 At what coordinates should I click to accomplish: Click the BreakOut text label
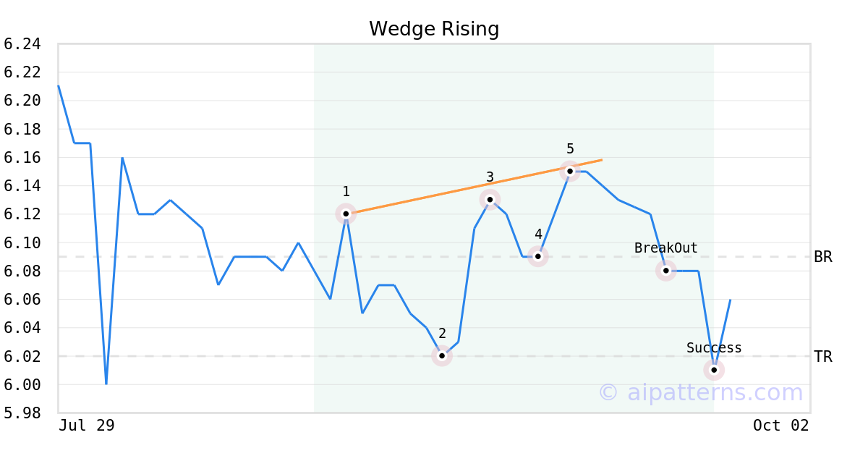pyautogui.click(x=666, y=248)
